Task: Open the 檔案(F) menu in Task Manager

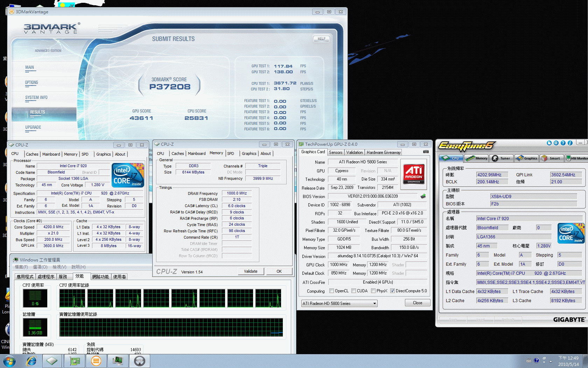Action: (x=21, y=267)
